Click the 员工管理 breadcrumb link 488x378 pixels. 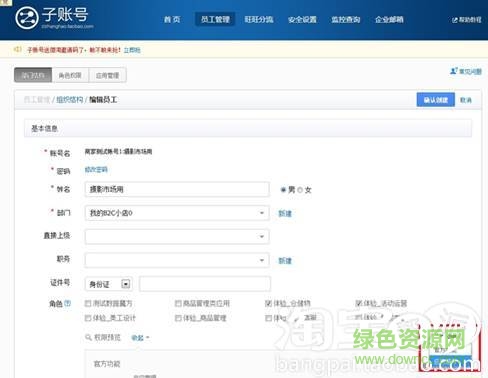coord(37,99)
